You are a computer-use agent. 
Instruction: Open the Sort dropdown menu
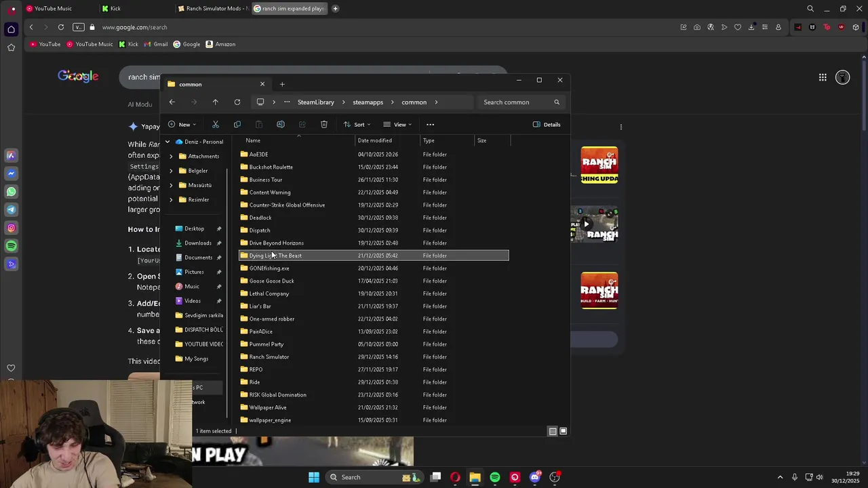[357, 124]
